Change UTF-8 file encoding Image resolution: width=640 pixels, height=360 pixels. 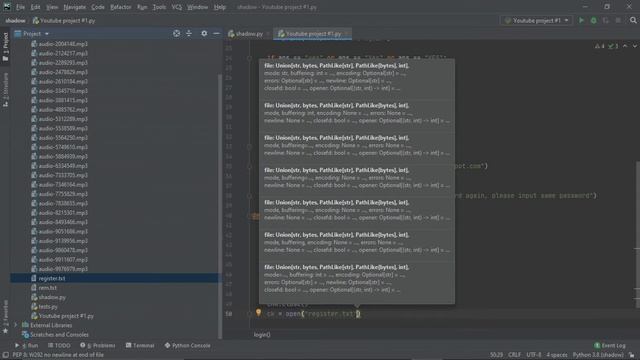tap(533, 355)
